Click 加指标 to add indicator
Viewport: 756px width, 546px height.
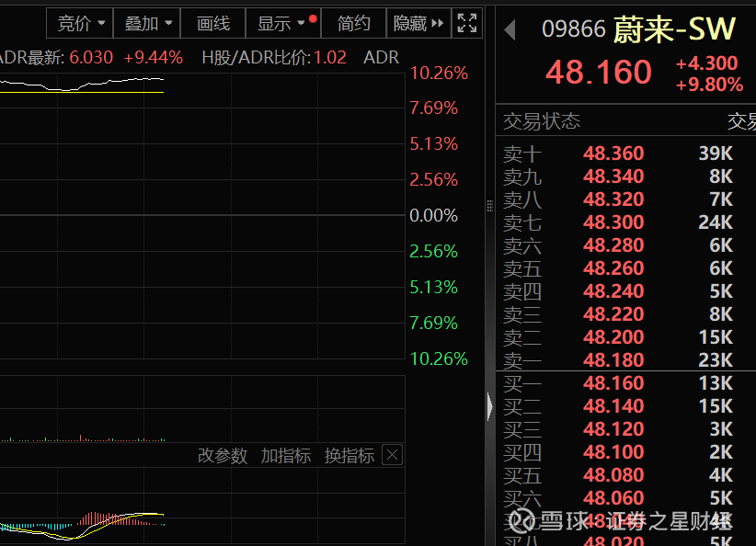tap(286, 455)
